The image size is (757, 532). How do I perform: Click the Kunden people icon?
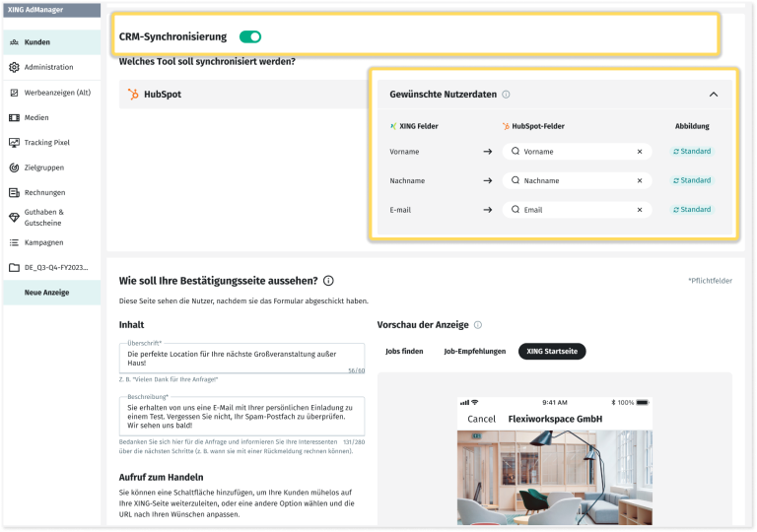click(x=15, y=42)
